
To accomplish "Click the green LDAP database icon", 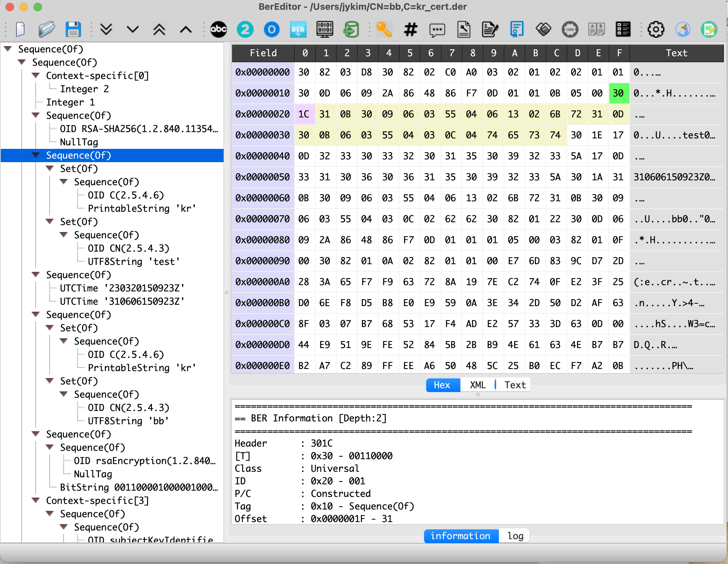I will click(x=351, y=29).
